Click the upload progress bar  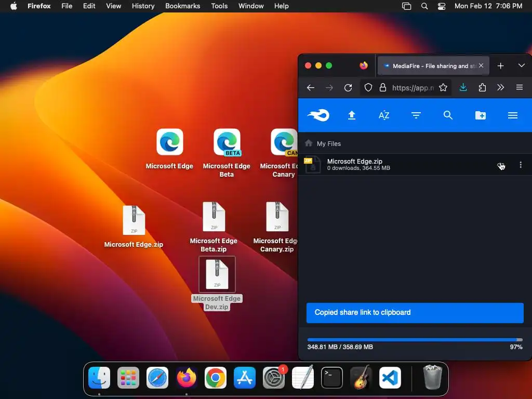click(x=415, y=339)
